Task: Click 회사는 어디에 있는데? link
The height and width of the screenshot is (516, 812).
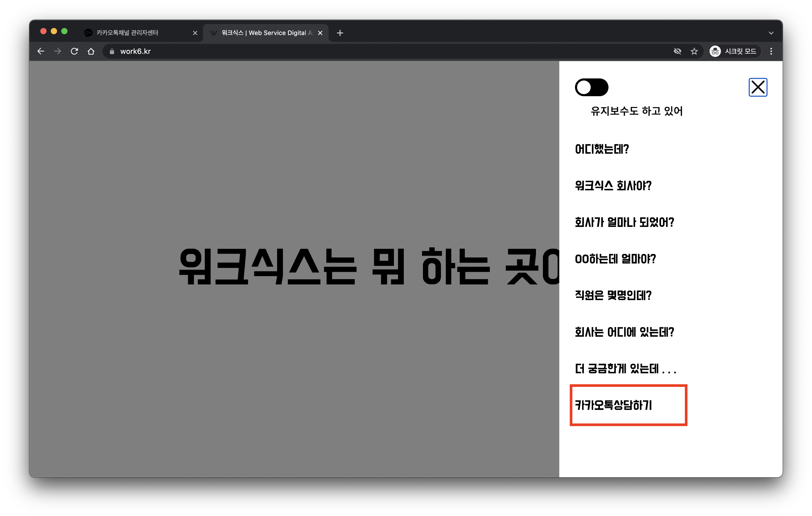Action: click(624, 332)
